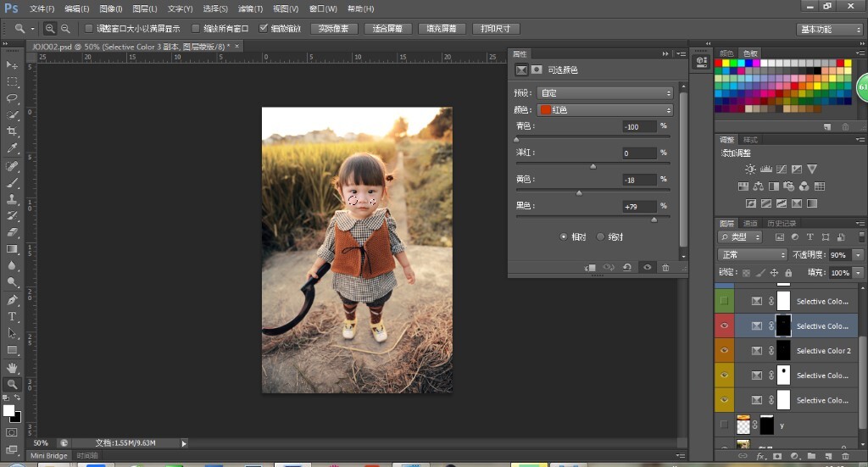Show the hidden layer named y
This screenshot has width=868, height=467.
click(724, 425)
